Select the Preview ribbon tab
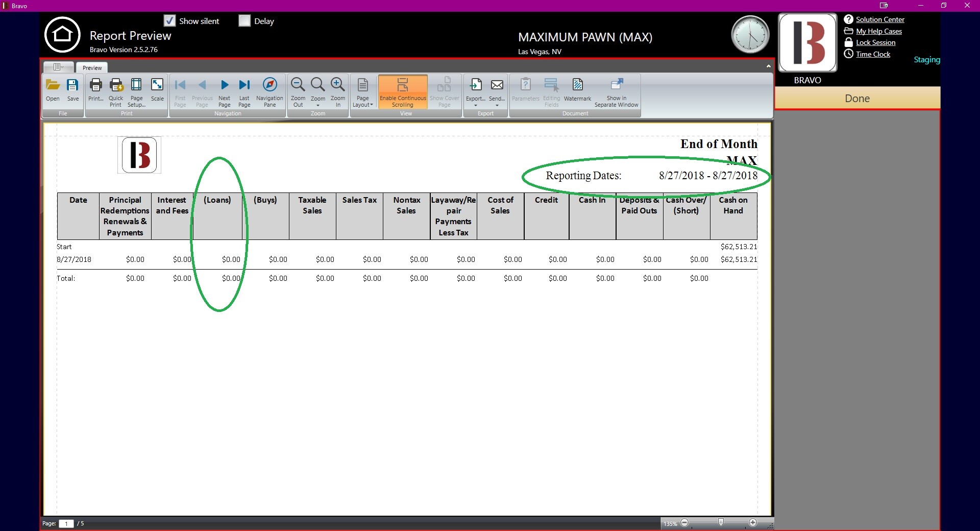The width and height of the screenshot is (980, 531). click(x=92, y=67)
